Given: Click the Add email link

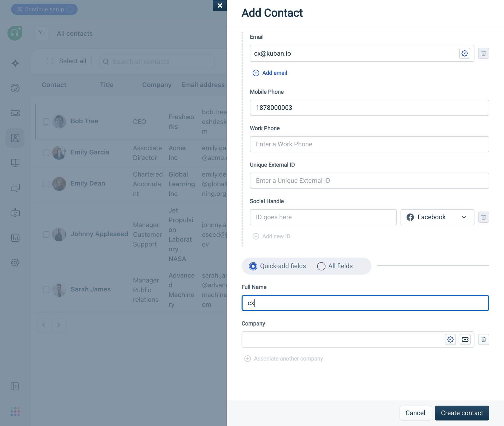Looking at the screenshot, I should point(275,73).
